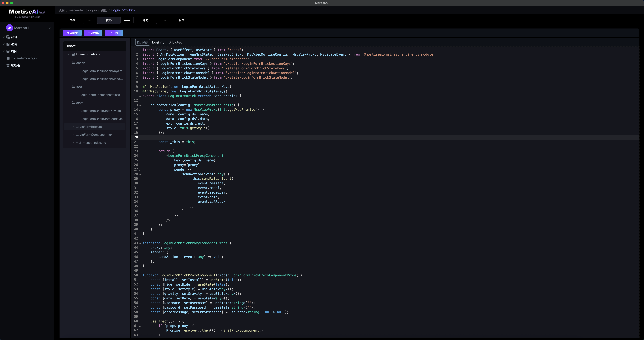Collapse the 视图 section chevron
This screenshot has height=340, width=644.
pyautogui.click(x=4, y=37)
